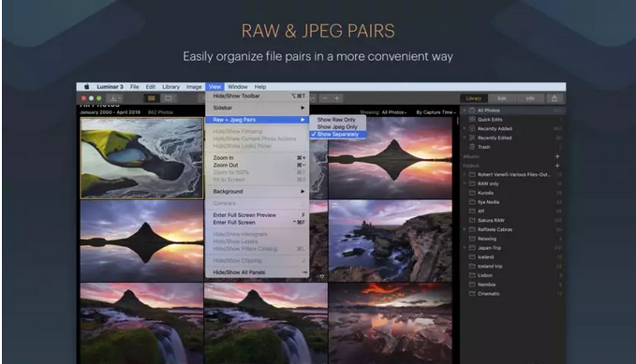Expand the Japan-Trip folder
636x364 pixels.
465,248
